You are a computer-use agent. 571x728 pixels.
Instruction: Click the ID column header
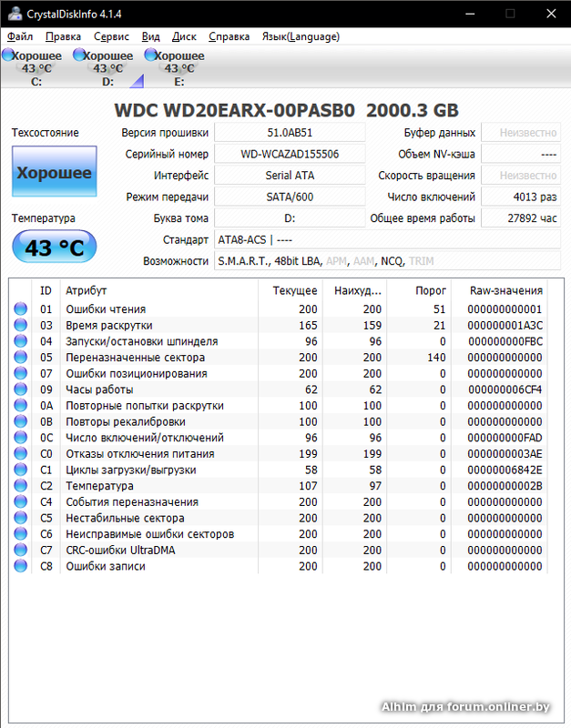click(x=46, y=290)
